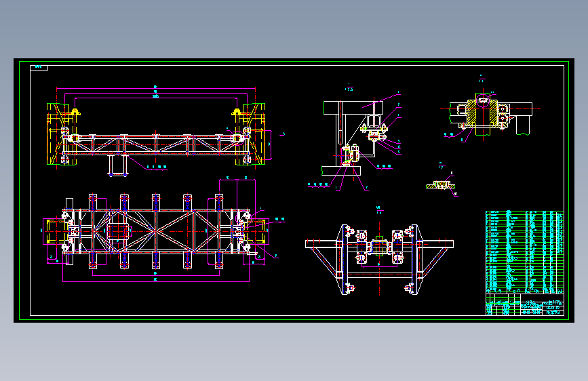Select the plan view of the frame with crossbeams
This screenshot has height=381, width=588.
point(155,231)
